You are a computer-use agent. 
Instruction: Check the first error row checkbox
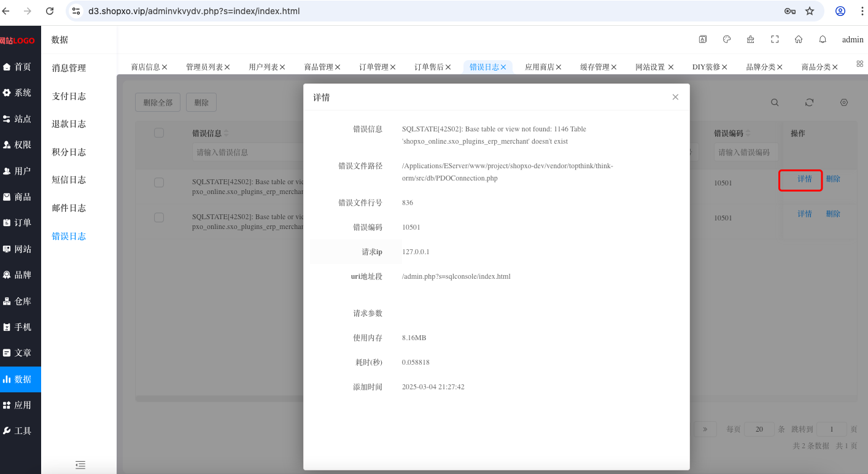tap(159, 182)
